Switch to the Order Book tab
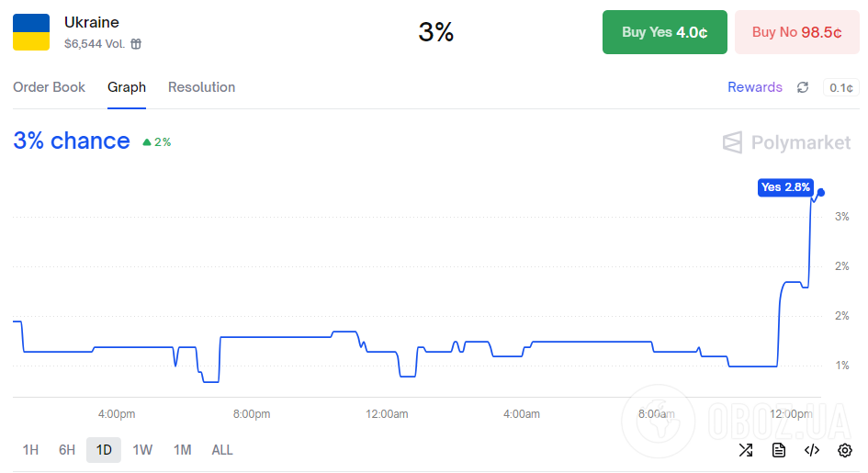868x473 pixels. pos(49,87)
